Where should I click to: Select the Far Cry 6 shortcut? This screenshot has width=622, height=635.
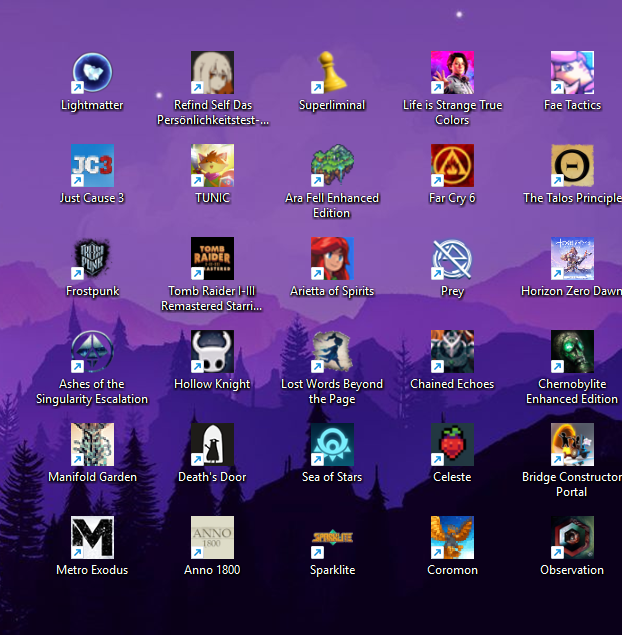452,166
